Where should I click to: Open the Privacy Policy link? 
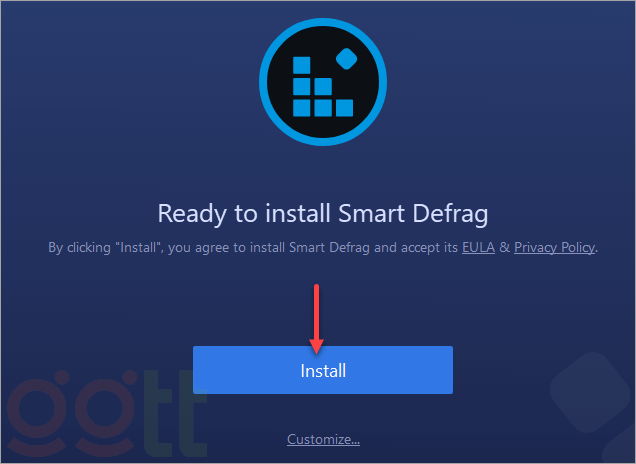[554, 247]
